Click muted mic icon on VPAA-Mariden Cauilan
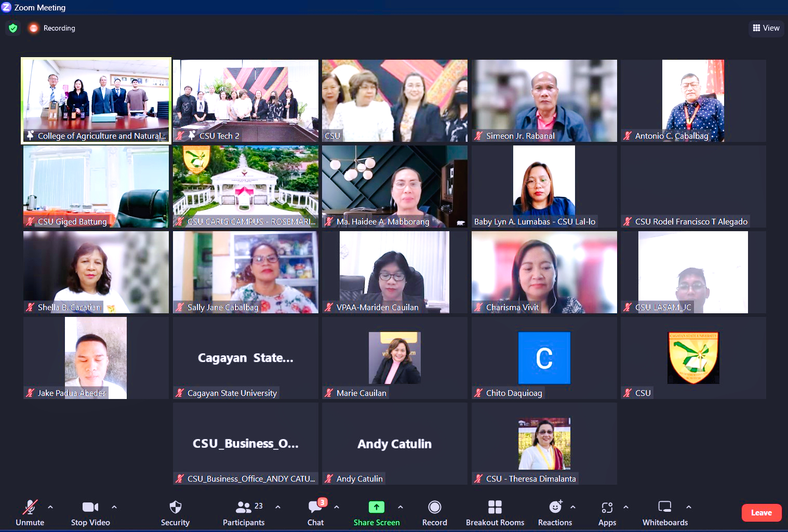Viewport: 788px width, 532px height. click(x=329, y=308)
